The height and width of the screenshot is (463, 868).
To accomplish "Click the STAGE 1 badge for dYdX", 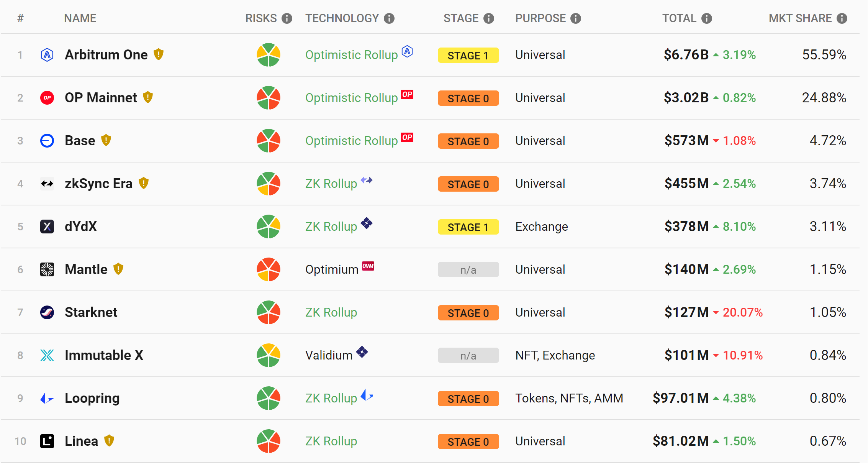I will (468, 227).
